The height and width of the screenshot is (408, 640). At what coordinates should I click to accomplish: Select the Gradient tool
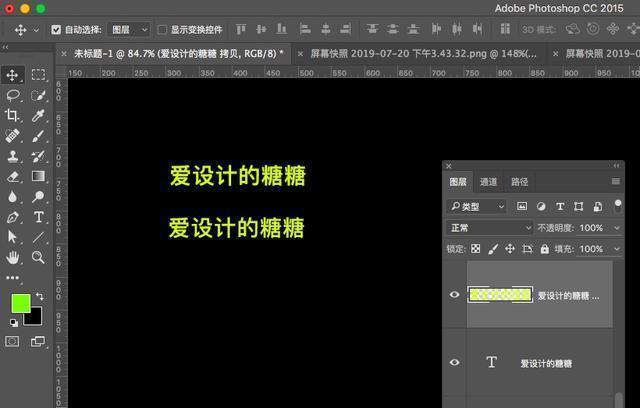(x=38, y=176)
